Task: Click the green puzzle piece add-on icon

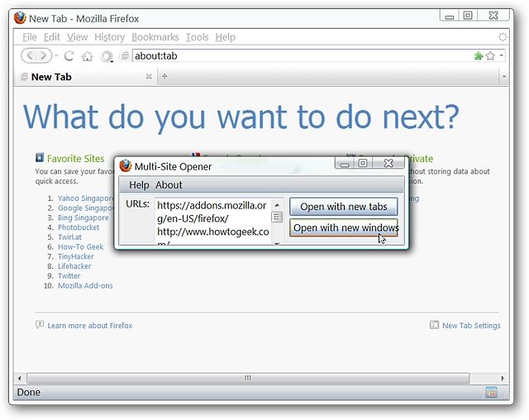Action: [478, 55]
